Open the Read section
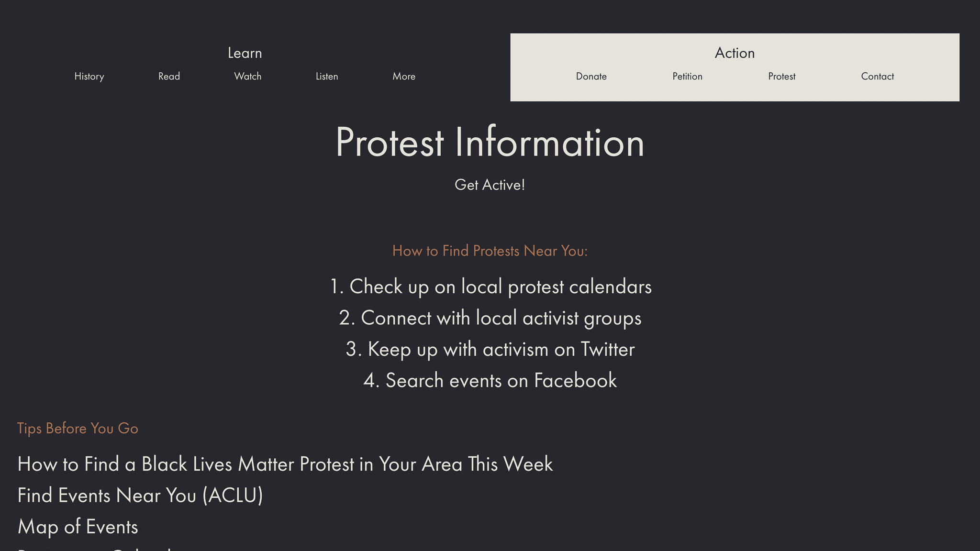The height and width of the screenshot is (551, 980). click(x=169, y=77)
